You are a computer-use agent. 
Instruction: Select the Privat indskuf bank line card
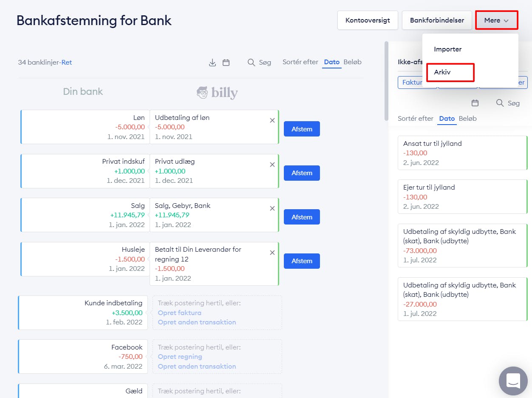coord(85,171)
